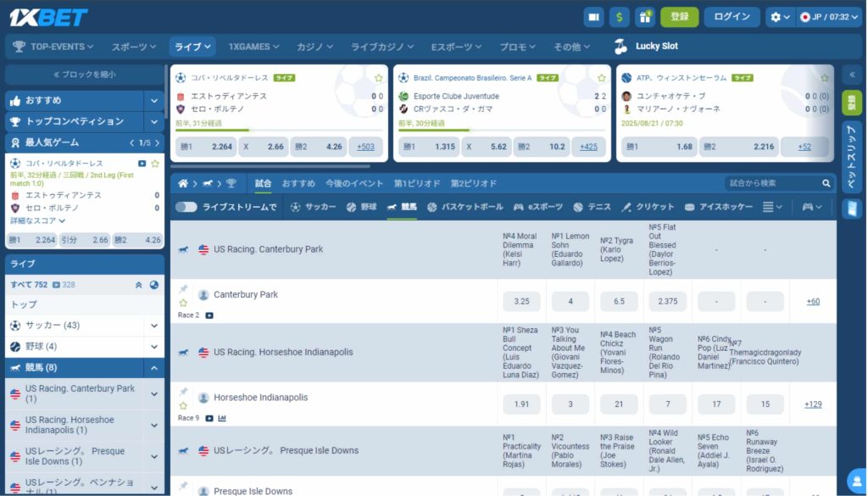This screenshot has height=496, width=868.
Task: Open the support chat bubble icon
Action: (858, 482)
